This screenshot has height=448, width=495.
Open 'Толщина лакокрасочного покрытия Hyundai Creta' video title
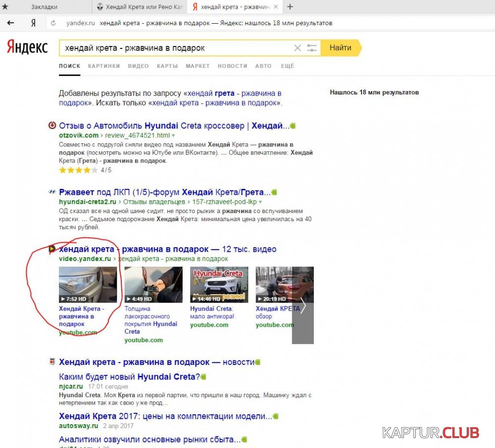click(151, 320)
